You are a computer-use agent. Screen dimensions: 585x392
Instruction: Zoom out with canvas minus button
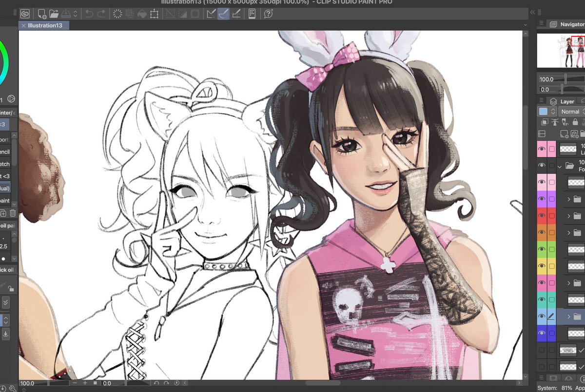point(75,383)
